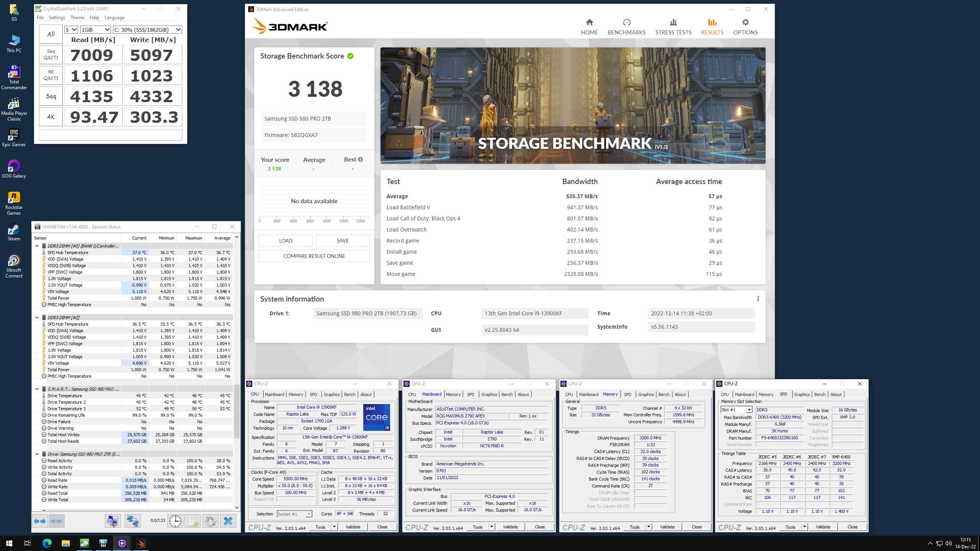Open CrystalDiskMark Theme menu
This screenshot has height=551, width=980.
coord(77,18)
